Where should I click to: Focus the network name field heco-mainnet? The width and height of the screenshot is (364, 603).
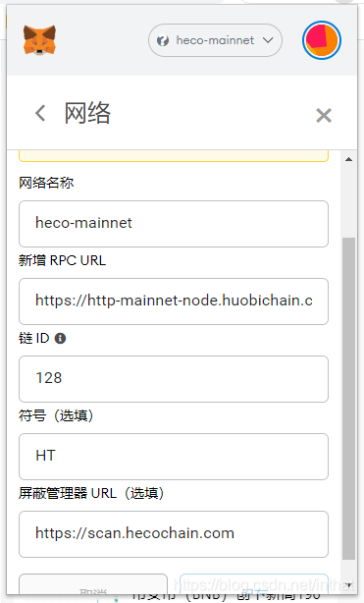click(x=174, y=224)
